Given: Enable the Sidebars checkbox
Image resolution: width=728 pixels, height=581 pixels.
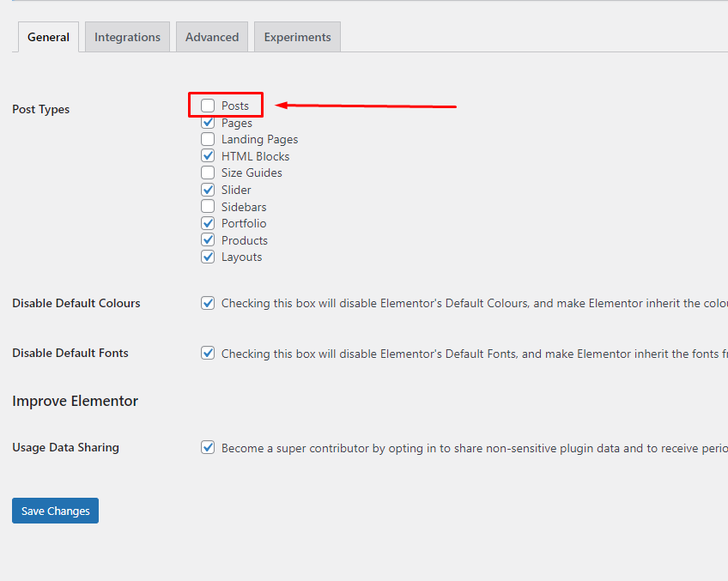Looking at the screenshot, I should 208,207.
